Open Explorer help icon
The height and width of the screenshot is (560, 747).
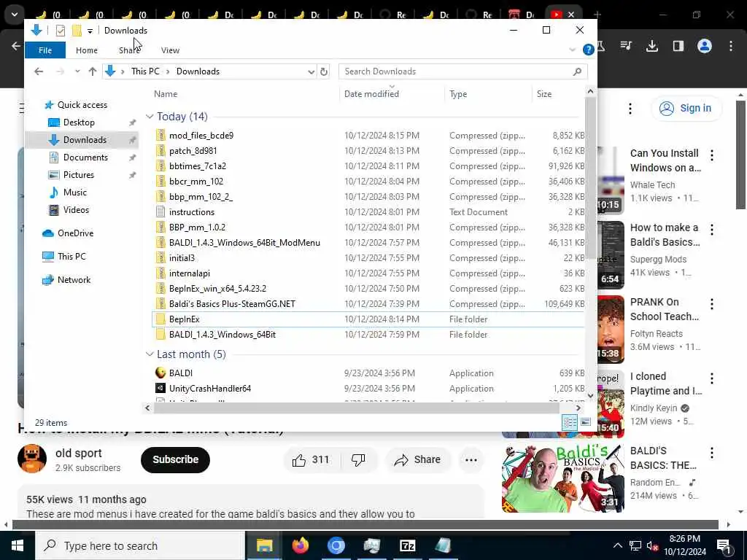(x=589, y=50)
